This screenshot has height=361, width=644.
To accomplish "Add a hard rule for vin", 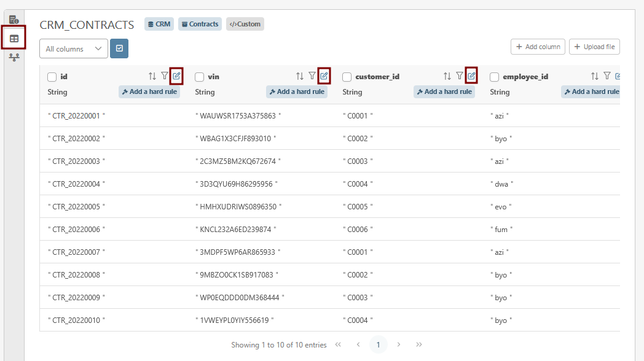I will pyautogui.click(x=297, y=91).
